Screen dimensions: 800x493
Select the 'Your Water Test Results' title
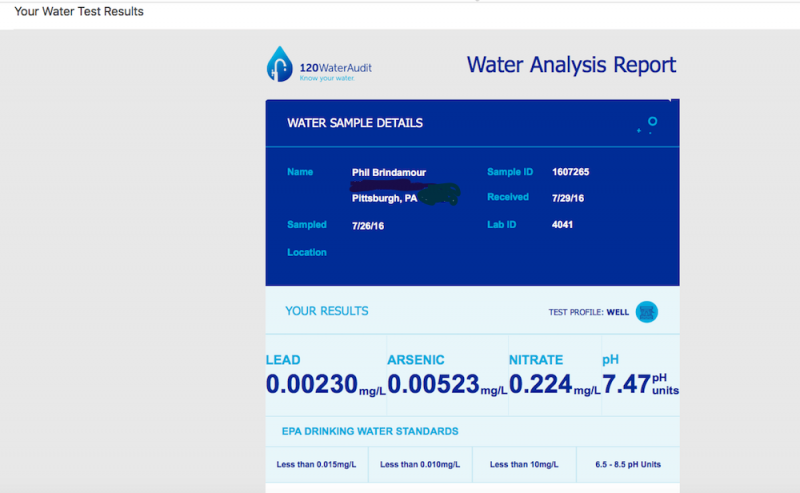click(x=79, y=11)
